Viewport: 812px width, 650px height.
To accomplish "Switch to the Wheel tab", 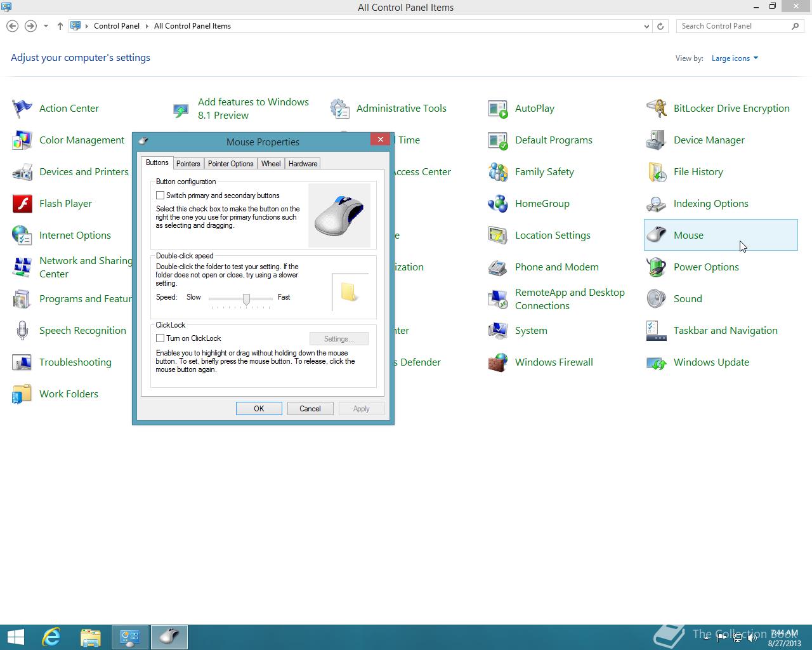I will 271,164.
